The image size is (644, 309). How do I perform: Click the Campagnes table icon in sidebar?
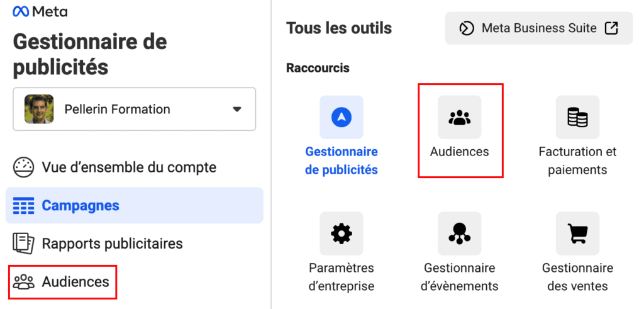pyautogui.click(x=24, y=206)
